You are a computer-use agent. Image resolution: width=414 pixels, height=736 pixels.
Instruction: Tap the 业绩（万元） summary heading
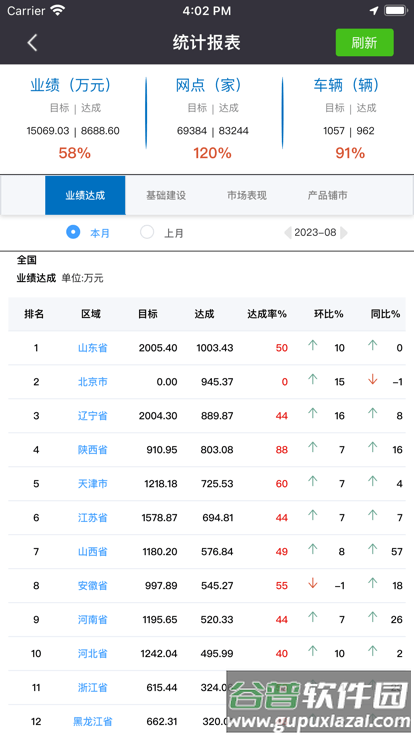pyautogui.click(x=71, y=85)
